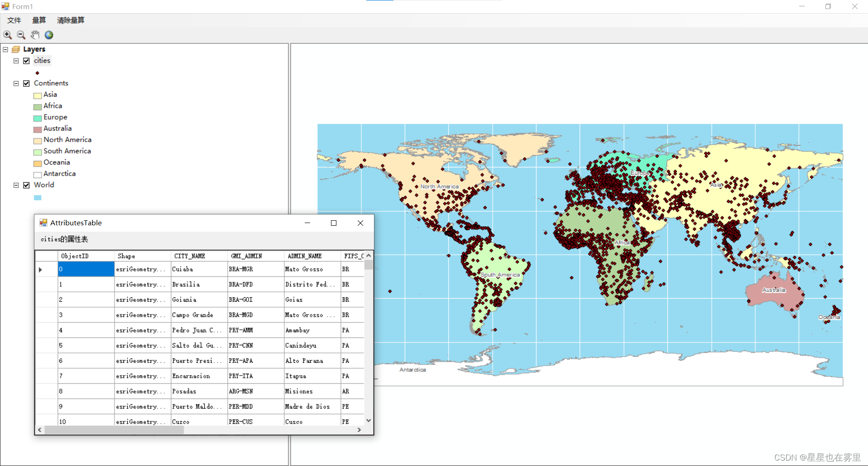
Task: Click the Full Extent globe icon
Action: point(49,35)
